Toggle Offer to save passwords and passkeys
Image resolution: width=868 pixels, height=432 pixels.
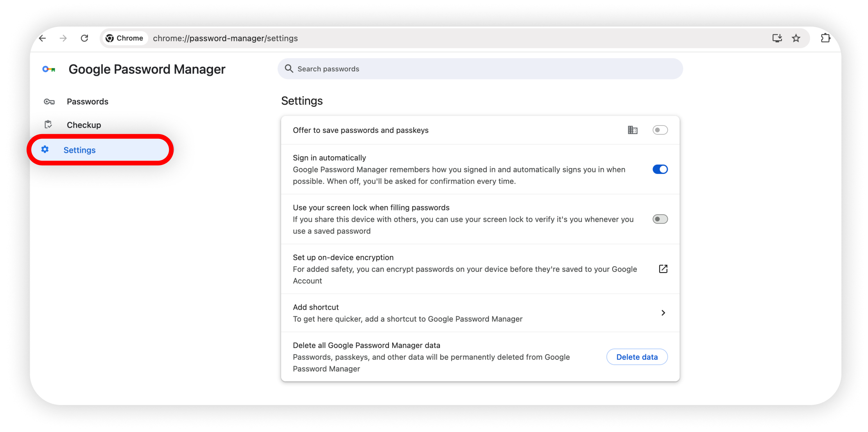pos(660,130)
